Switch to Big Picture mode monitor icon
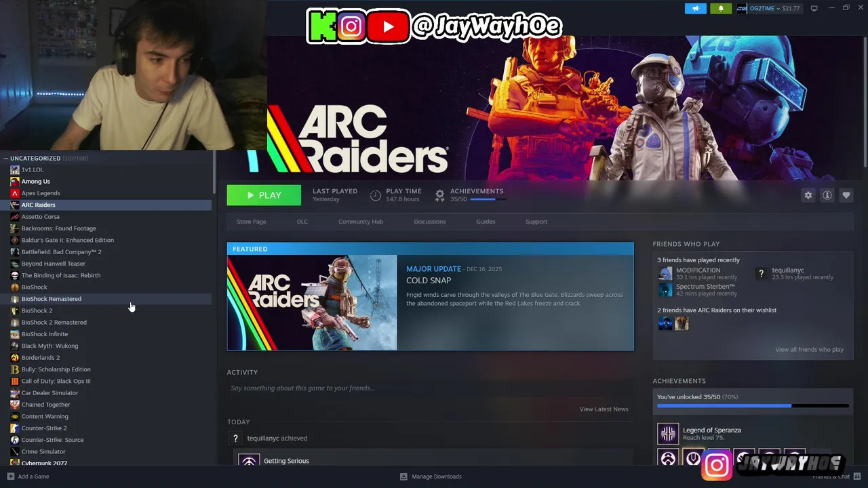The width and height of the screenshot is (868, 488). (x=814, y=8)
